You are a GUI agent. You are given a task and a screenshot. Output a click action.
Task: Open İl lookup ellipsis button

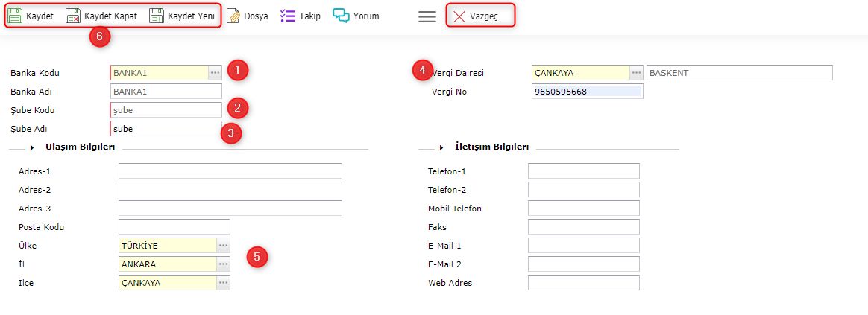[x=223, y=264]
